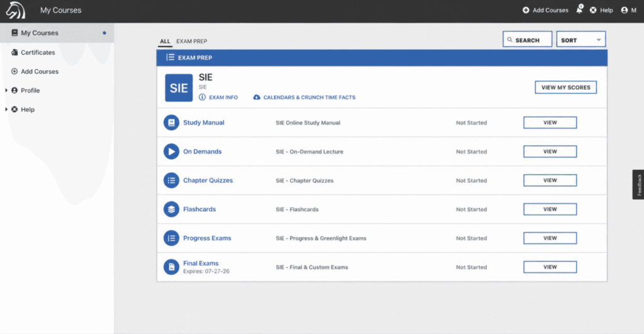The image size is (644, 334).
Task: Open the Exam Info link
Action: click(223, 97)
